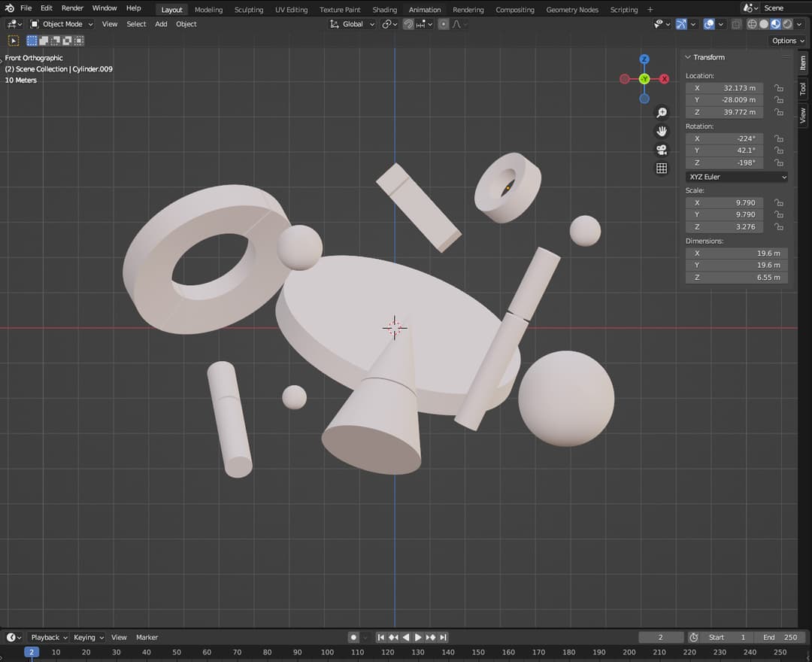The width and height of the screenshot is (812, 662).
Task: Lock the X Location value with its padlock
Action: [x=778, y=88]
